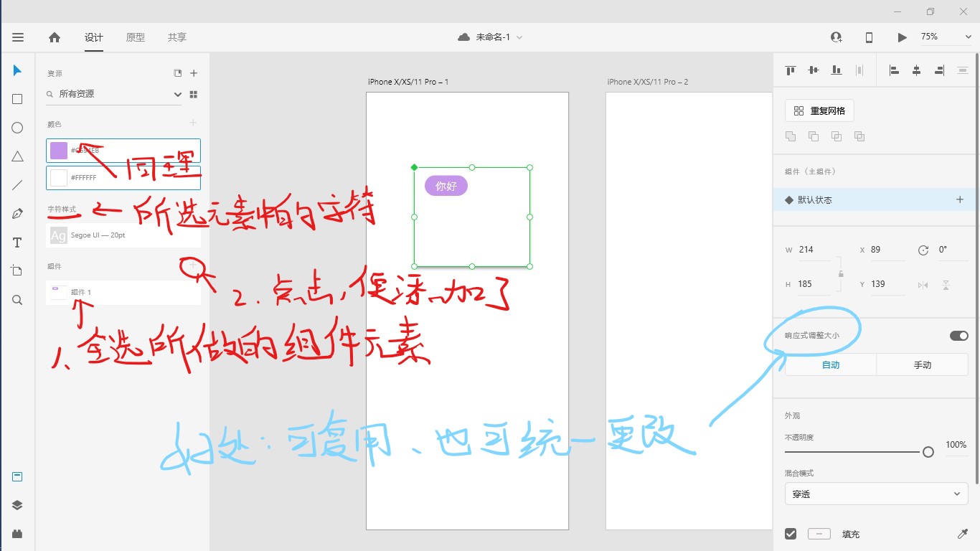Viewport: 980px width, 551px height.
Task: Click the opacity value 100%
Action: pyautogui.click(x=956, y=445)
